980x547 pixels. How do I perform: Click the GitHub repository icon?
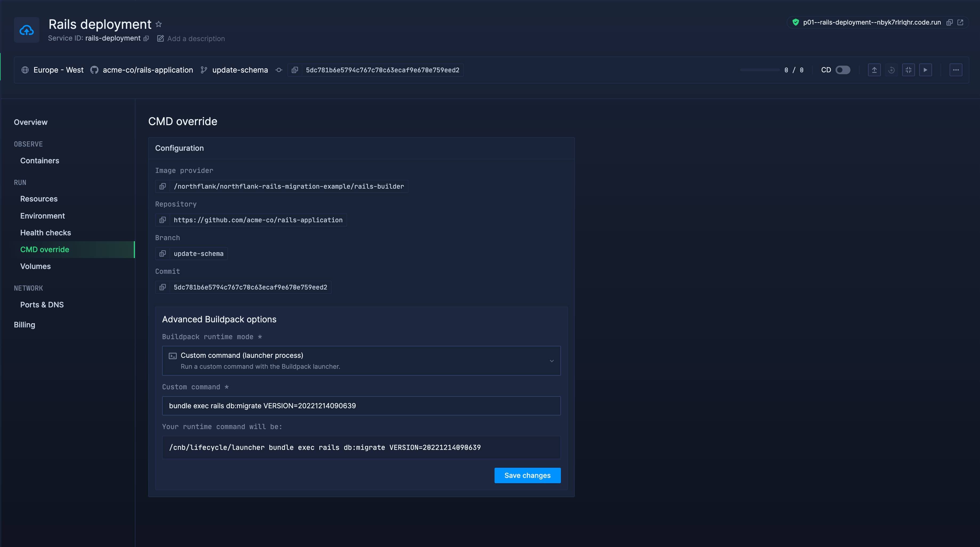(94, 70)
